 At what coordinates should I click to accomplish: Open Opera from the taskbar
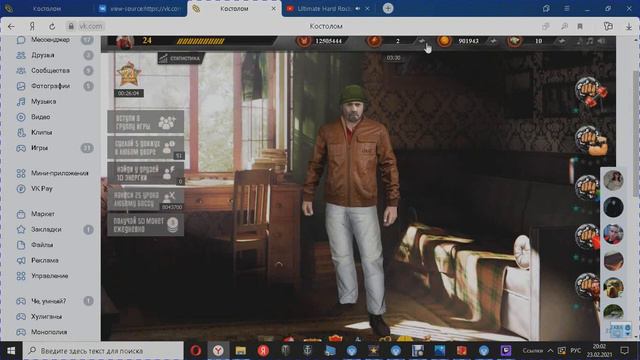pos(196,351)
